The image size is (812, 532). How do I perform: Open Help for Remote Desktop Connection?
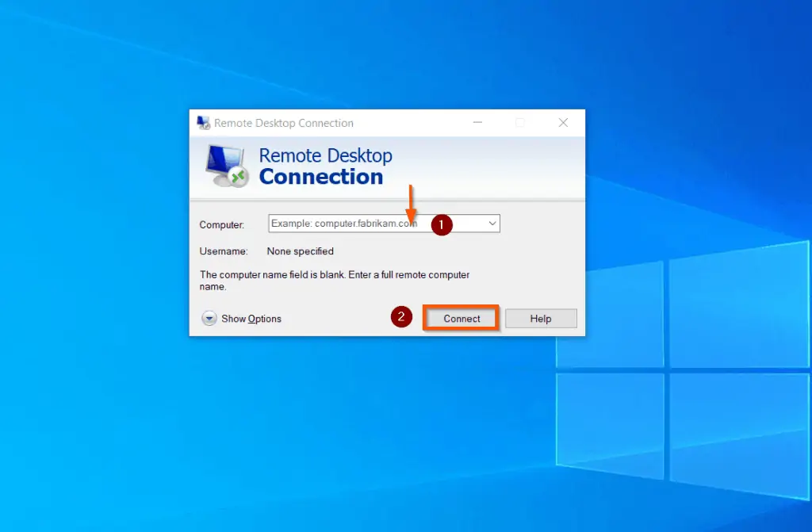540,318
